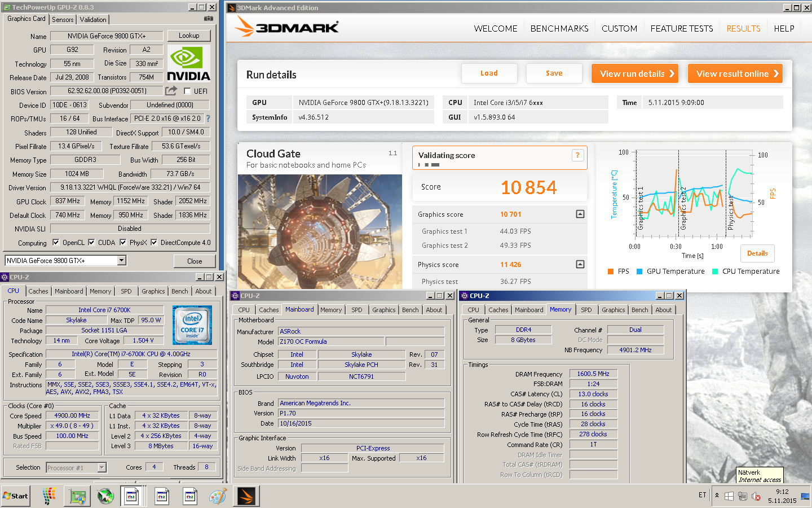Open WELCOME in 3DMark navigation
Screen dimensions: 812x508
(x=496, y=28)
